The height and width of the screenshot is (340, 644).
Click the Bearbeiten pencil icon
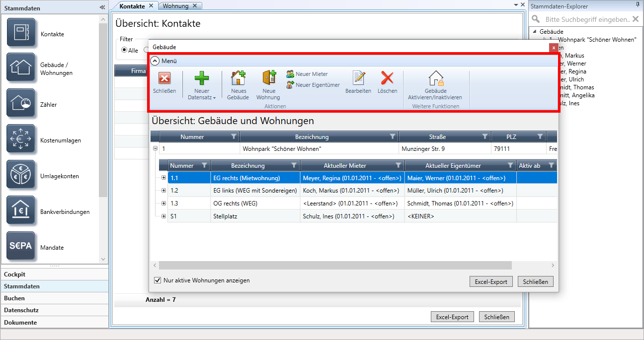[358, 78]
